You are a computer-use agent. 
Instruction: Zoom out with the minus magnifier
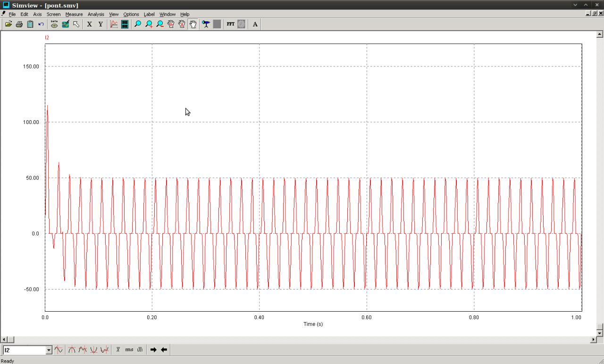point(160,24)
